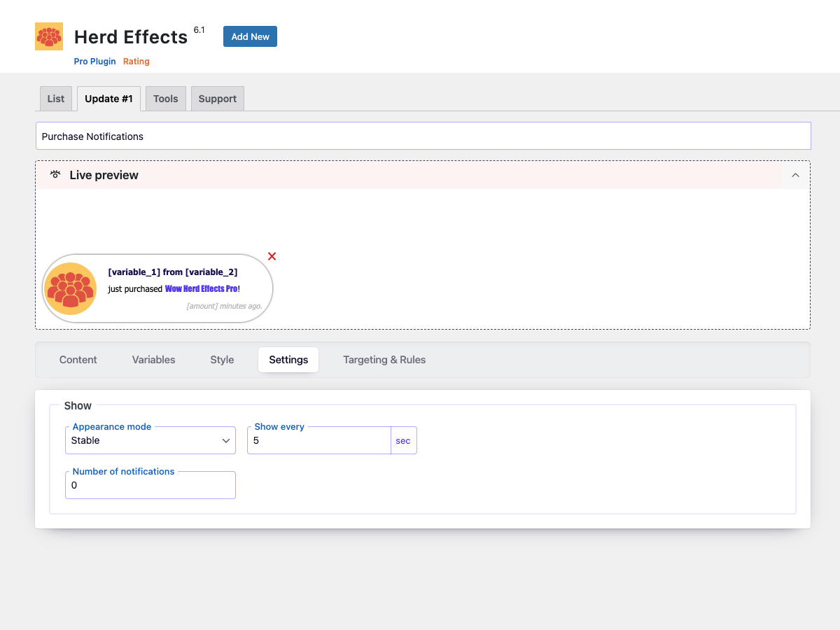Click the notification avatar image
The height and width of the screenshot is (630, 840).
70,288
